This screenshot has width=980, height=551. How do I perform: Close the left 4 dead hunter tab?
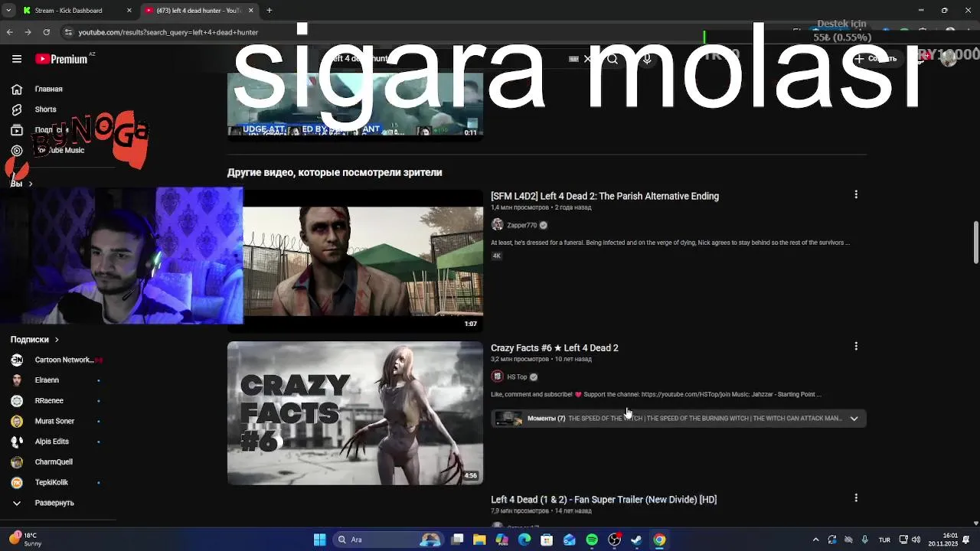(x=250, y=11)
